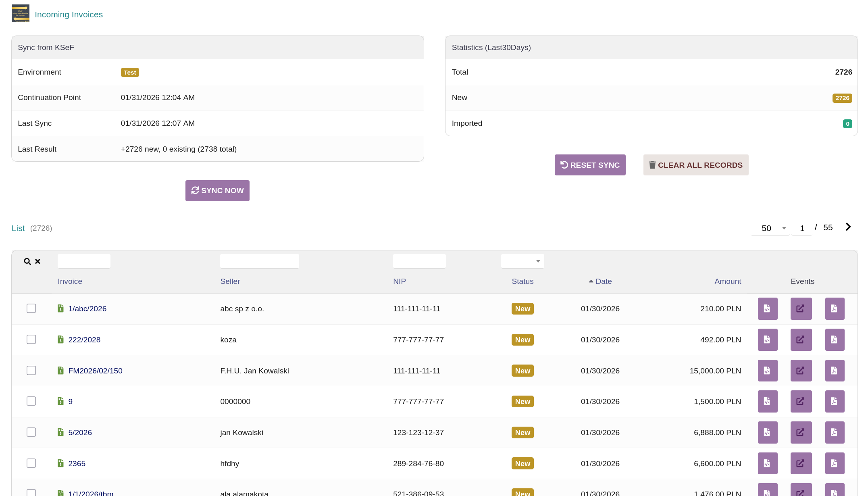
Task: Select checkbox in the koza invoice row
Action: (31, 340)
